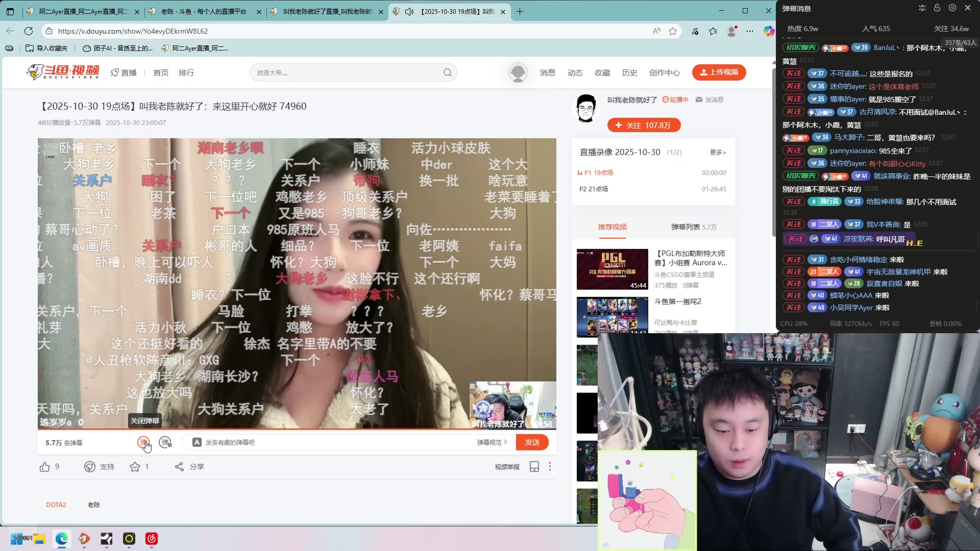Switch to the 弹幕列表 tab

[x=687, y=227]
